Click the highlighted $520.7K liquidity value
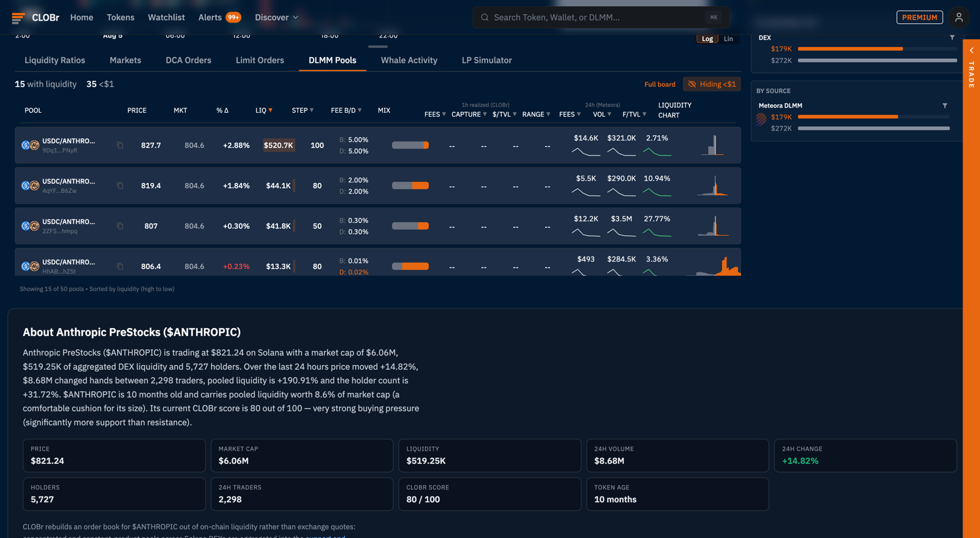The height and width of the screenshot is (538, 980). pyautogui.click(x=278, y=145)
